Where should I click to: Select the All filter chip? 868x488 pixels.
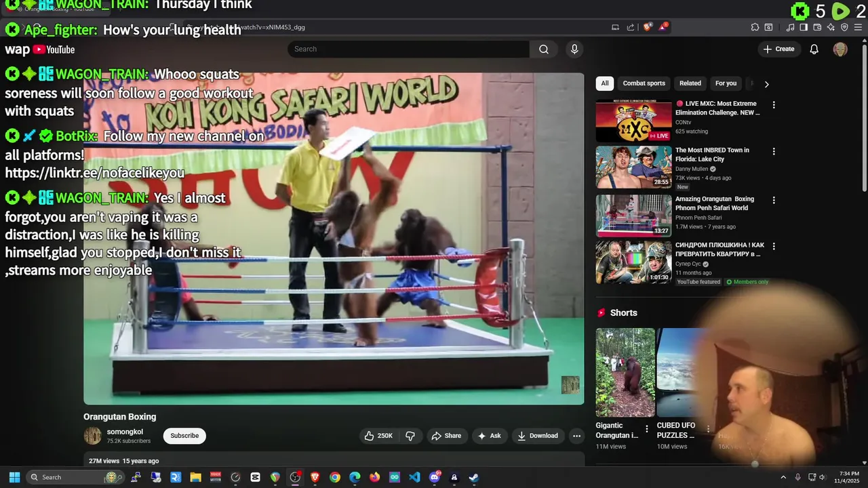coord(605,83)
